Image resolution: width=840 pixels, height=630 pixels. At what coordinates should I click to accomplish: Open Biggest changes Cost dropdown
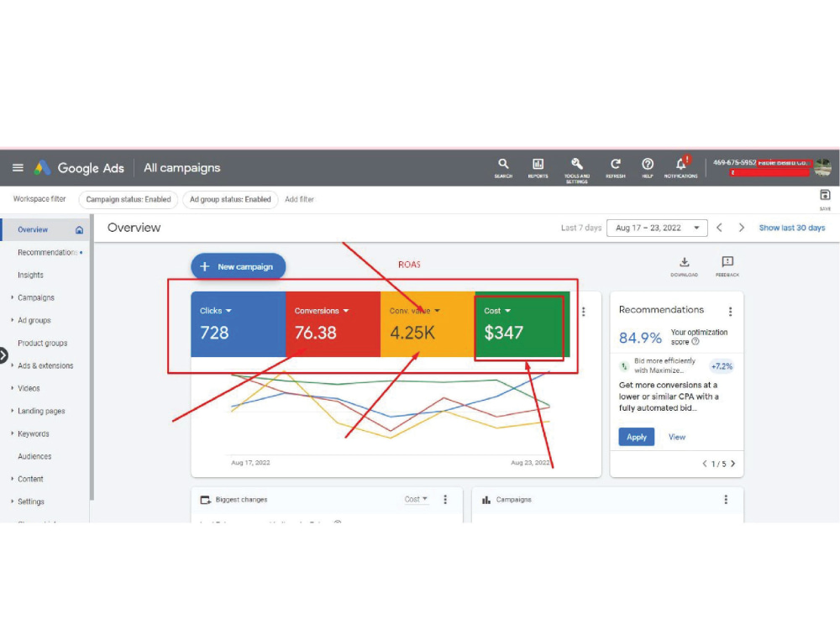click(x=416, y=499)
